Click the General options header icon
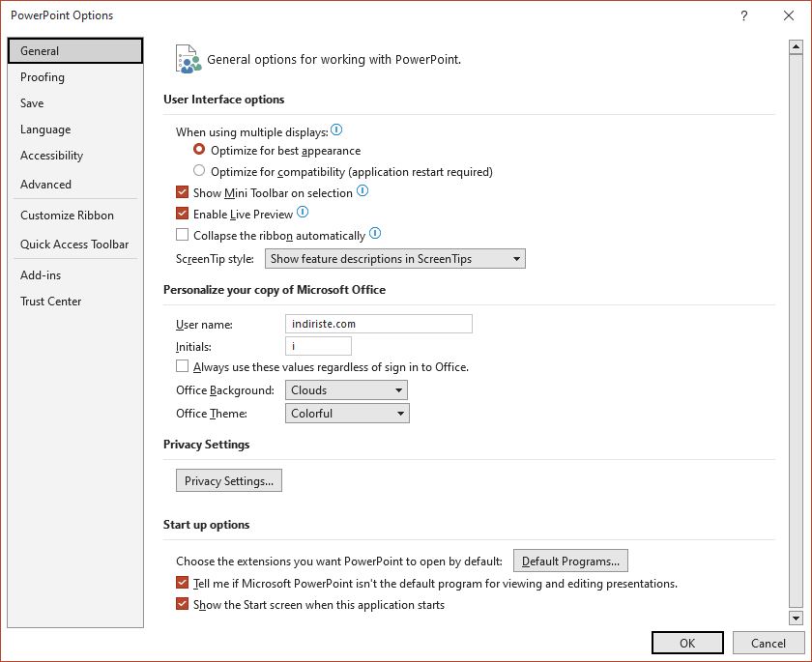812x662 pixels. tap(188, 60)
